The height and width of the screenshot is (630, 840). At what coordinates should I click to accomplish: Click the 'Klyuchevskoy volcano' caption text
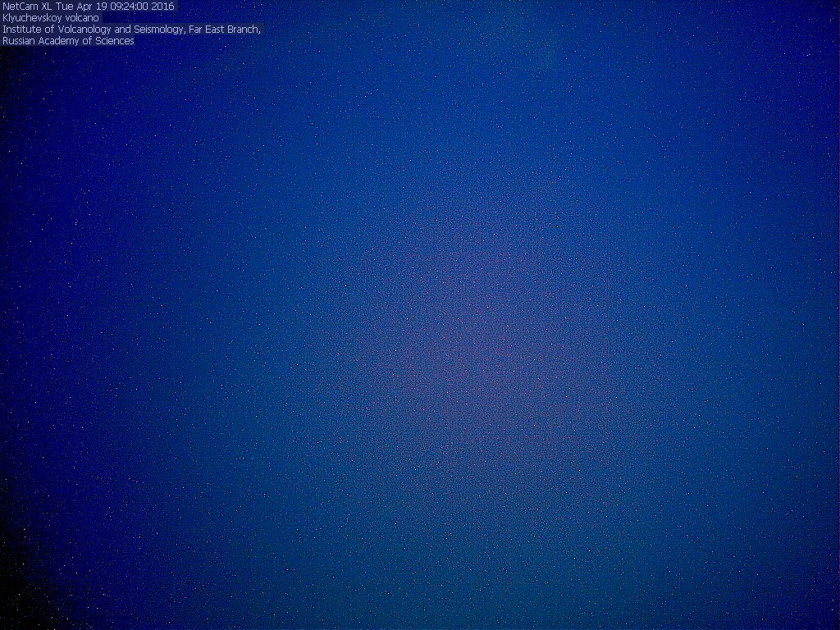(51, 18)
